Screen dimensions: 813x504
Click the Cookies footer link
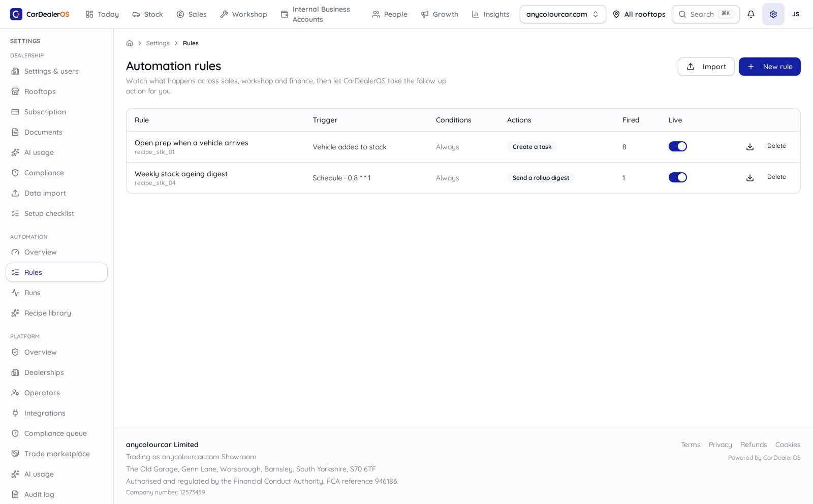(788, 445)
